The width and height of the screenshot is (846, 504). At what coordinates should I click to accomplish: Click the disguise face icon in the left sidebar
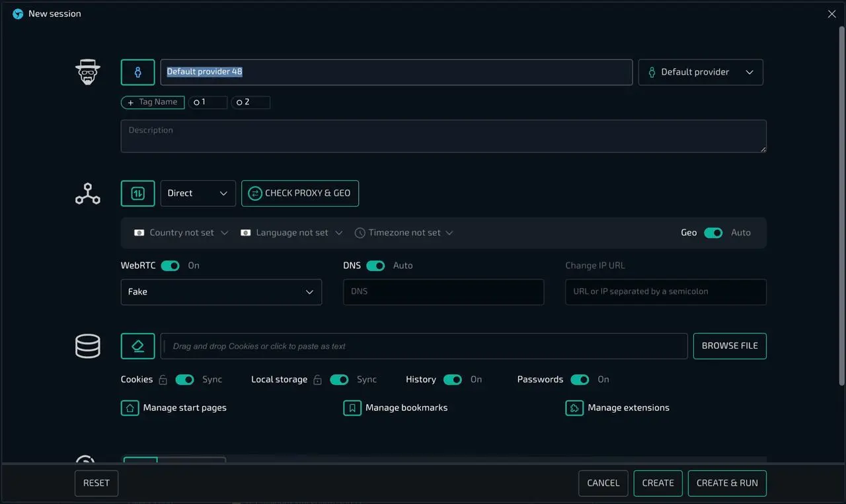[88, 72]
